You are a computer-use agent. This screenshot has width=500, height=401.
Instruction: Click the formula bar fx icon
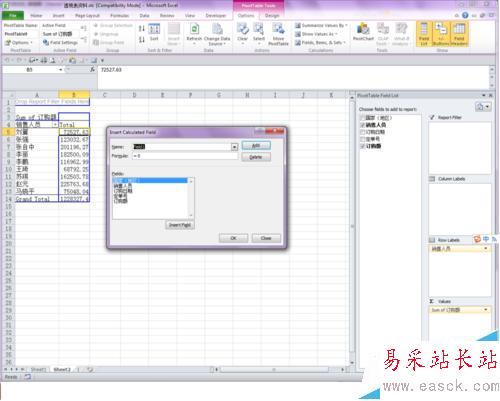pos(92,69)
